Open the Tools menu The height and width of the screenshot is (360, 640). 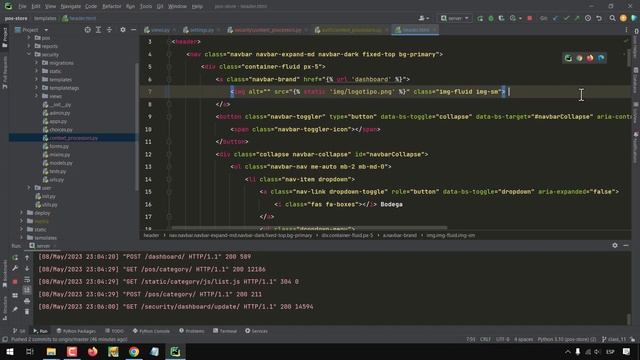point(146,7)
